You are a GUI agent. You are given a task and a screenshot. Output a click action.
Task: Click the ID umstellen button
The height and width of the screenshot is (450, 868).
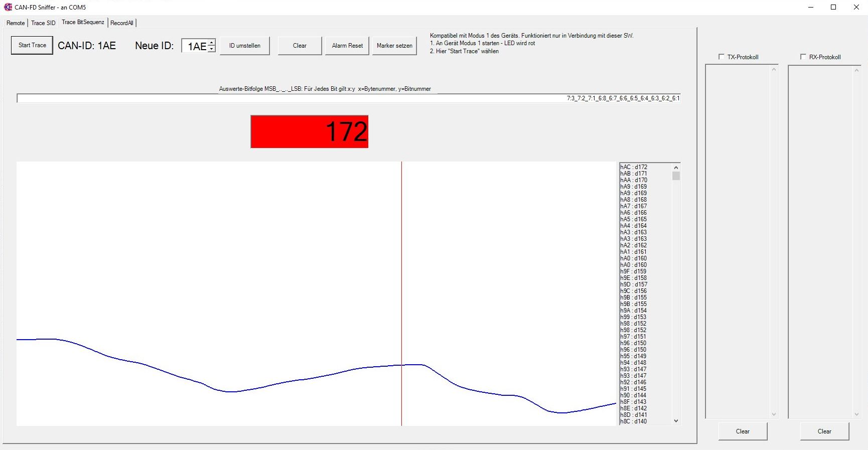coord(245,46)
